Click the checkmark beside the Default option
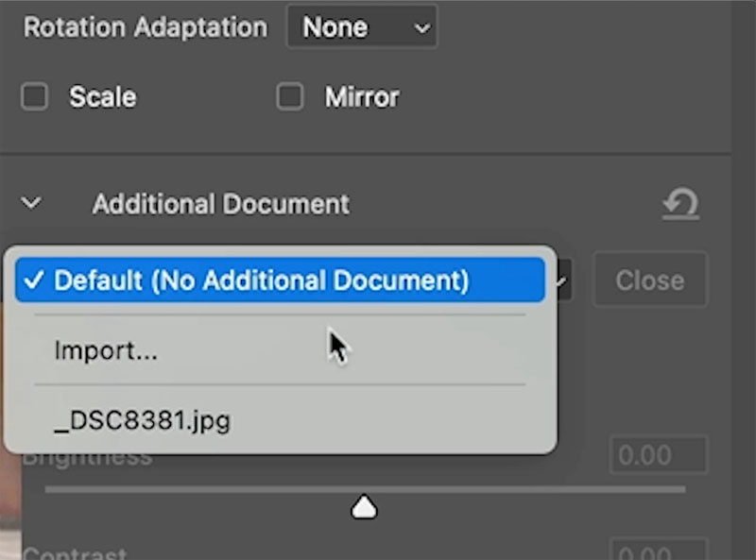Screen dimensions: 756x560 (34, 280)
